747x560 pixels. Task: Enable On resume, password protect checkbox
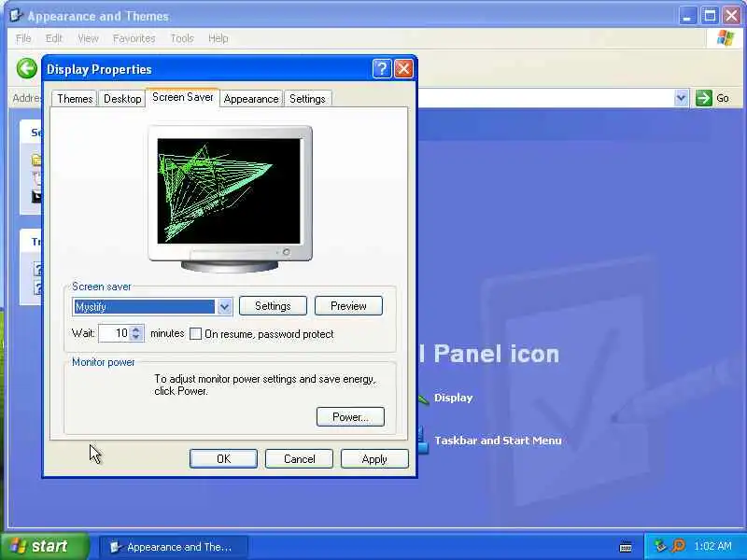coord(195,334)
